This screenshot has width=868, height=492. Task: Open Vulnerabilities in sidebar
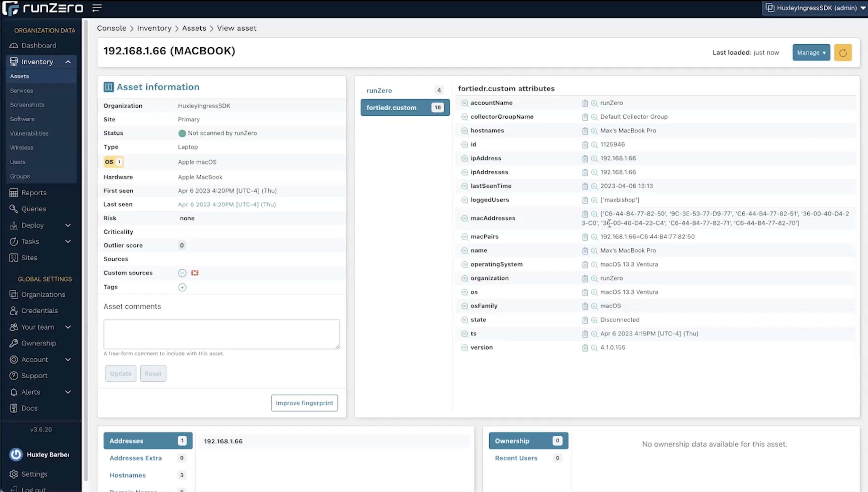pos(29,134)
